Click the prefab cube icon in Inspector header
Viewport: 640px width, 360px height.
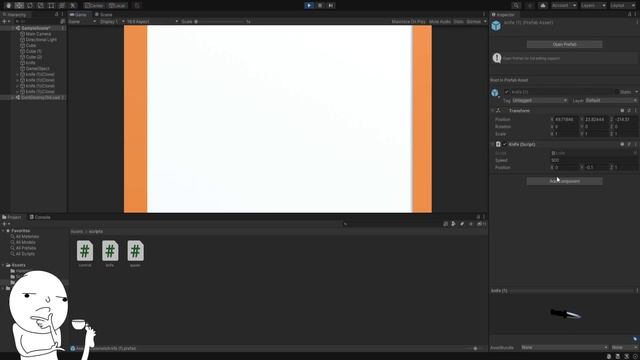496,26
